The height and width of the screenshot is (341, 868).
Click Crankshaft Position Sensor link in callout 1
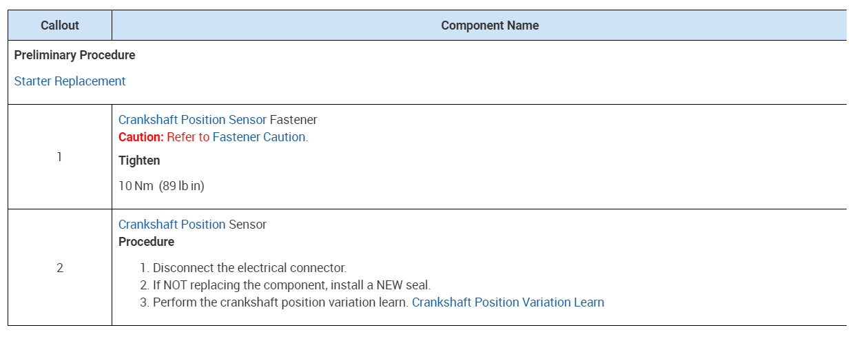192,120
